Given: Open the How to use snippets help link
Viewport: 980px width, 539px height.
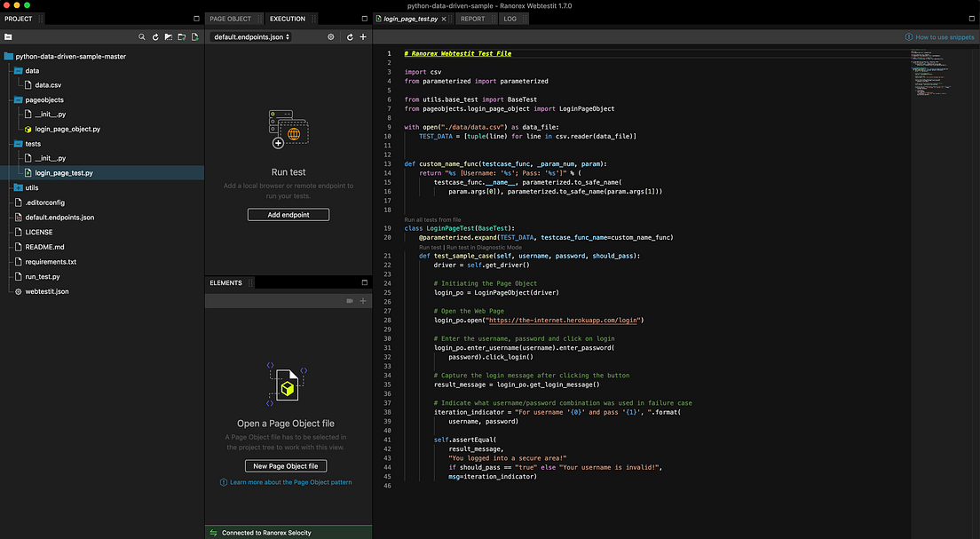Looking at the screenshot, I should coord(940,36).
